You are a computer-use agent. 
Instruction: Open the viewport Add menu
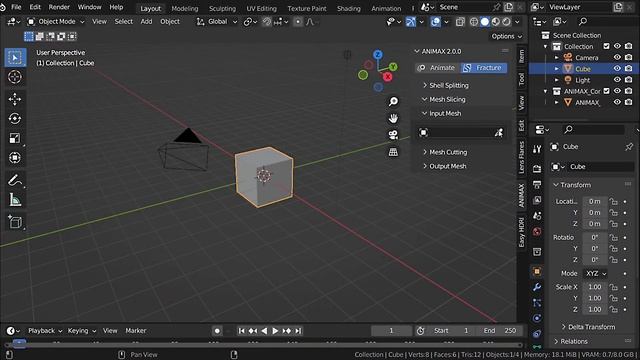tap(146, 22)
